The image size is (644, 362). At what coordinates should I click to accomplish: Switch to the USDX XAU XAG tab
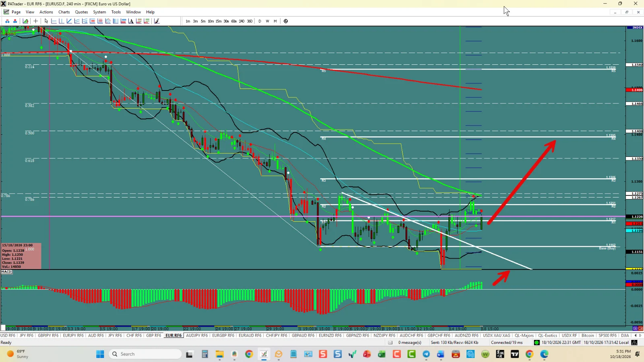point(496,335)
